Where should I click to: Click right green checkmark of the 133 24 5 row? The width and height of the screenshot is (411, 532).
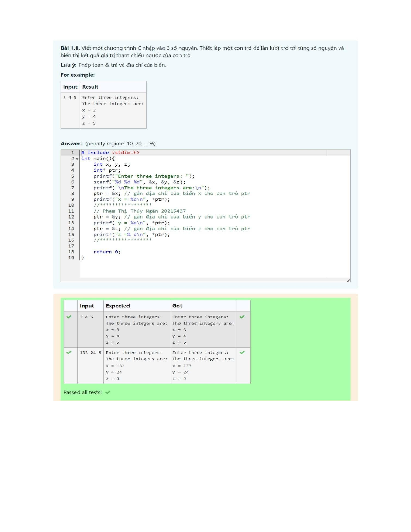pos(242,352)
